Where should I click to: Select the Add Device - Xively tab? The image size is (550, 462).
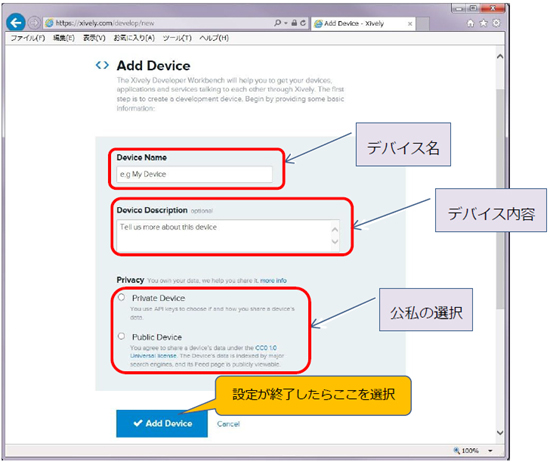pyautogui.click(x=363, y=24)
